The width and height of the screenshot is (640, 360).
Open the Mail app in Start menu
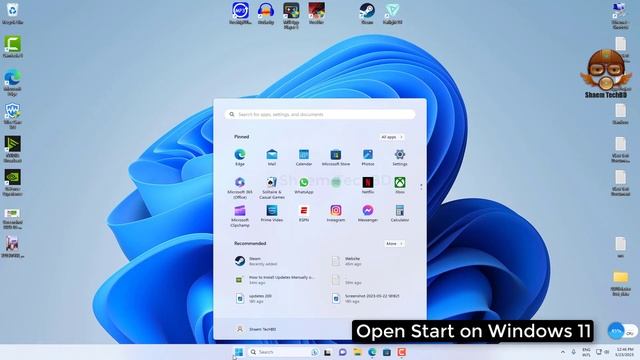click(272, 157)
